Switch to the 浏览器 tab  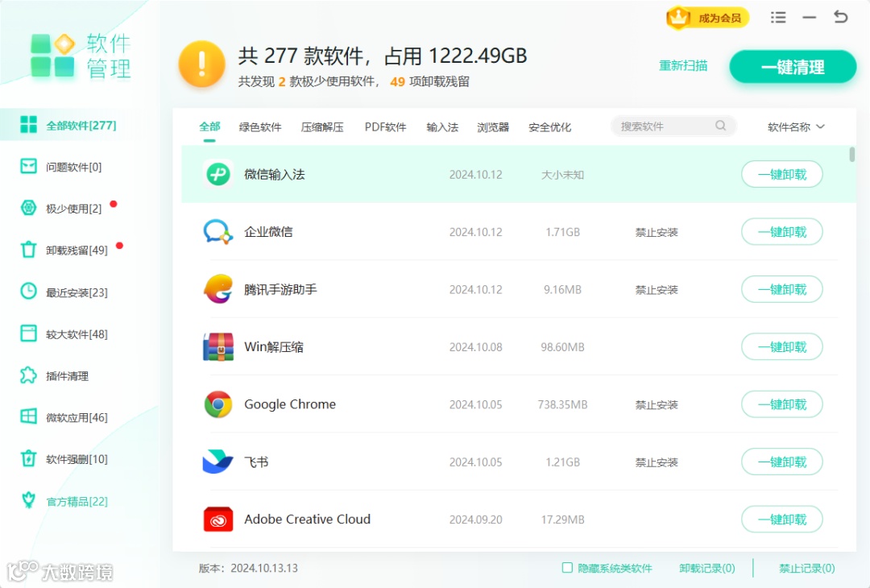(x=493, y=127)
